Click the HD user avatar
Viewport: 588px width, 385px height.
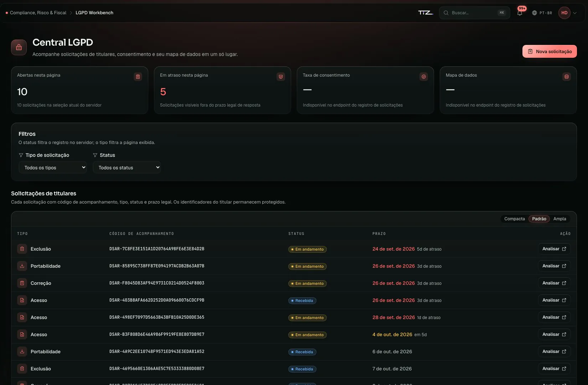(564, 13)
